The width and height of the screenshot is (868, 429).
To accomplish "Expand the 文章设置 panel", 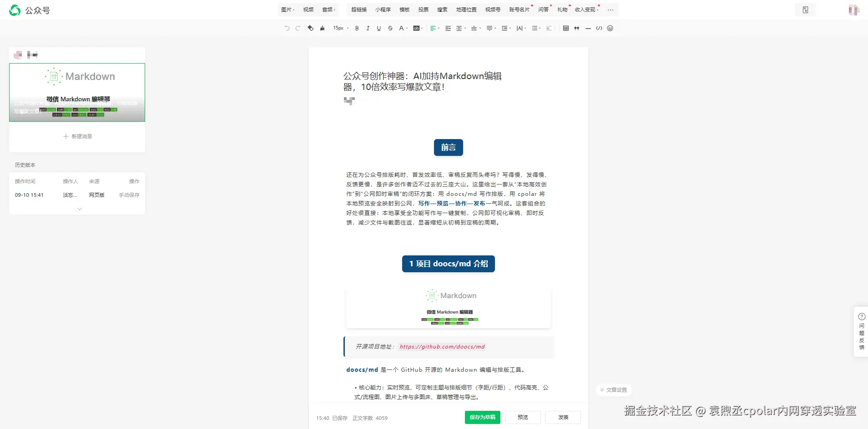I will 614,390.
